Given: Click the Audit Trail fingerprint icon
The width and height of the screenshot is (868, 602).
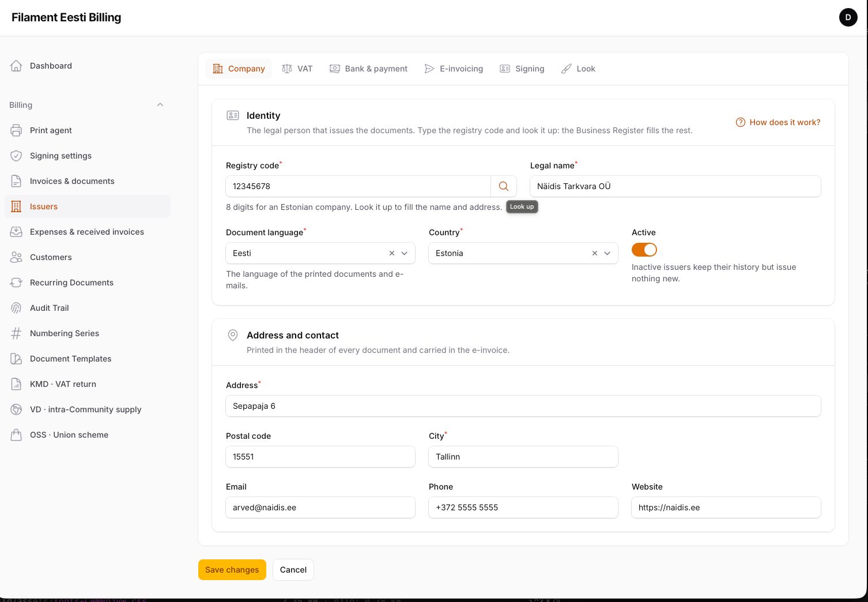Looking at the screenshot, I should coord(16,308).
